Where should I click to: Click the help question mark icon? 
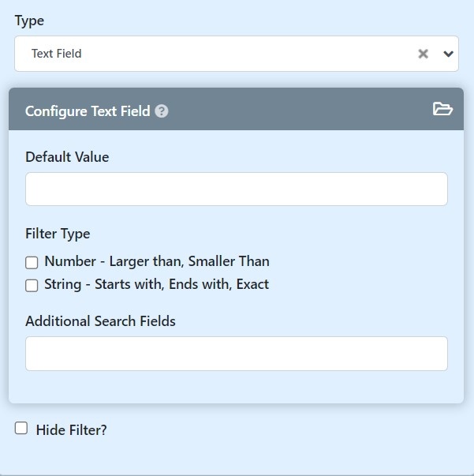tap(162, 111)
